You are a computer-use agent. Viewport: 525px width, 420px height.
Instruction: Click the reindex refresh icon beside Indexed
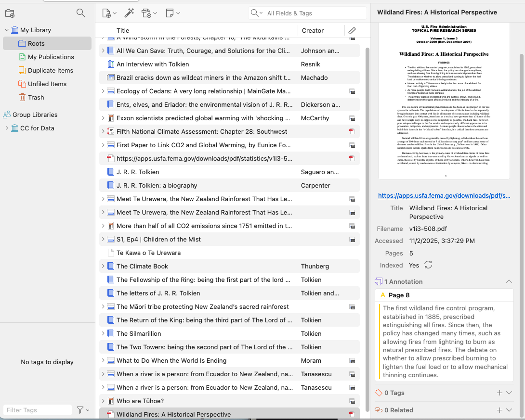[x=428, y=265]
